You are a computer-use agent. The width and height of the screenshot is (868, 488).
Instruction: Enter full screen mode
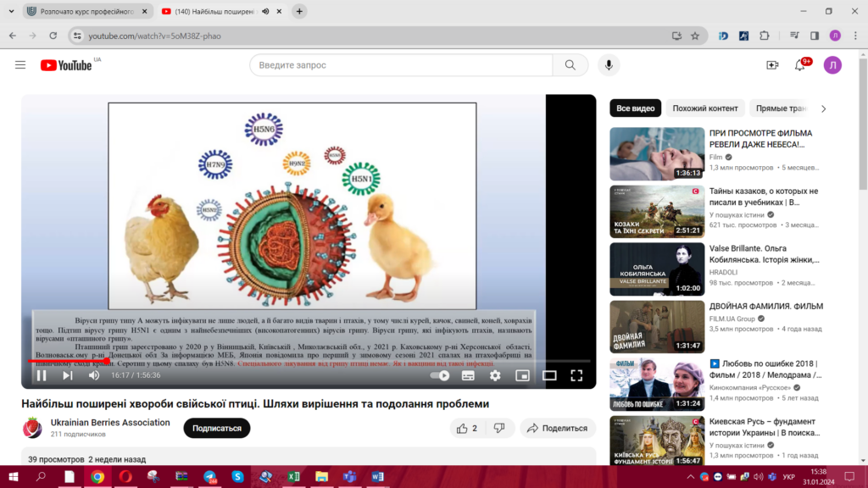[x=576, y=375]
